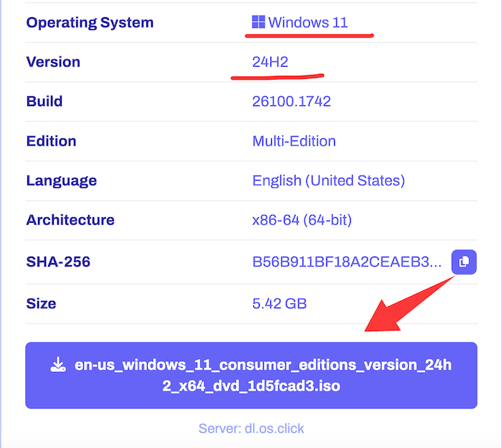Screen dimensions: 502x448
Task: Click the Edition row label
Action: point(51,141)
